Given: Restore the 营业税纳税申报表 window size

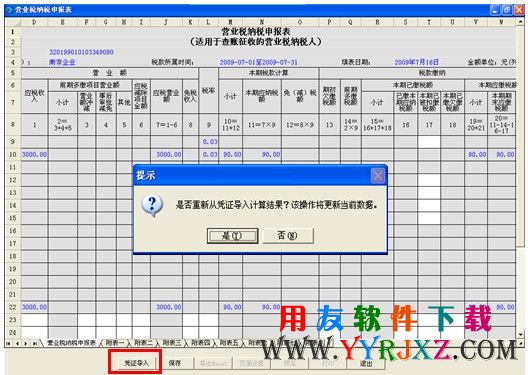Looking at the screenshot, I should 507,10.
